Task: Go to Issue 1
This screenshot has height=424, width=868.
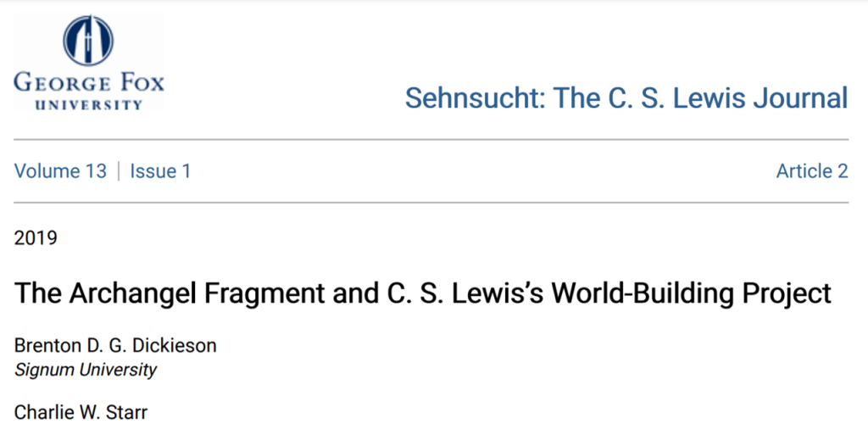Action: pyautogui.click(x=160, y=171)
